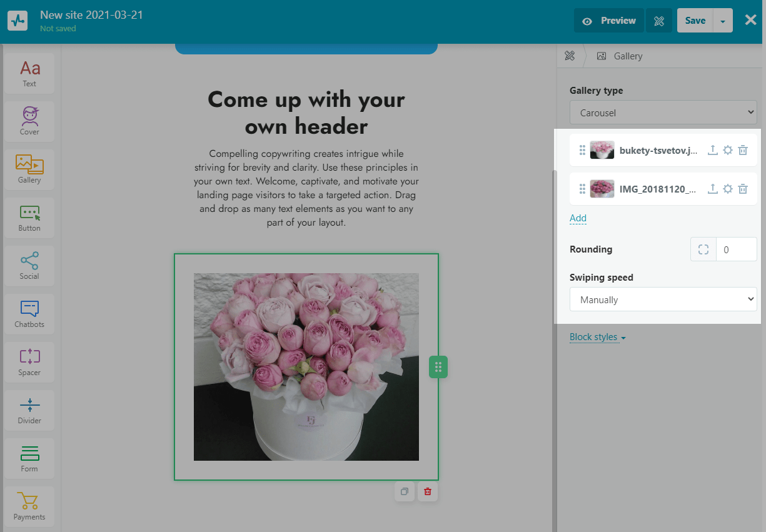Click the Preview button
The width and height of the screenshot is (766, 532).
(x=609, y=21)
